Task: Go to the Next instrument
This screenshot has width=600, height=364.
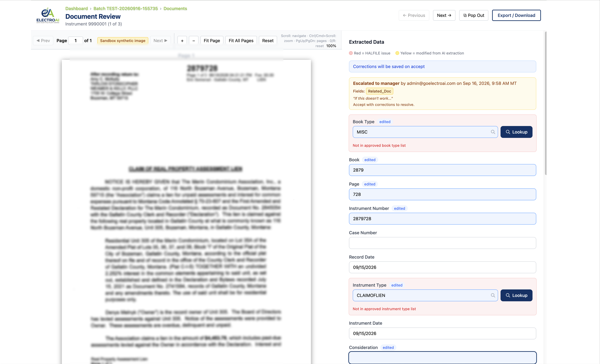Action: click(x=444, y=15)
